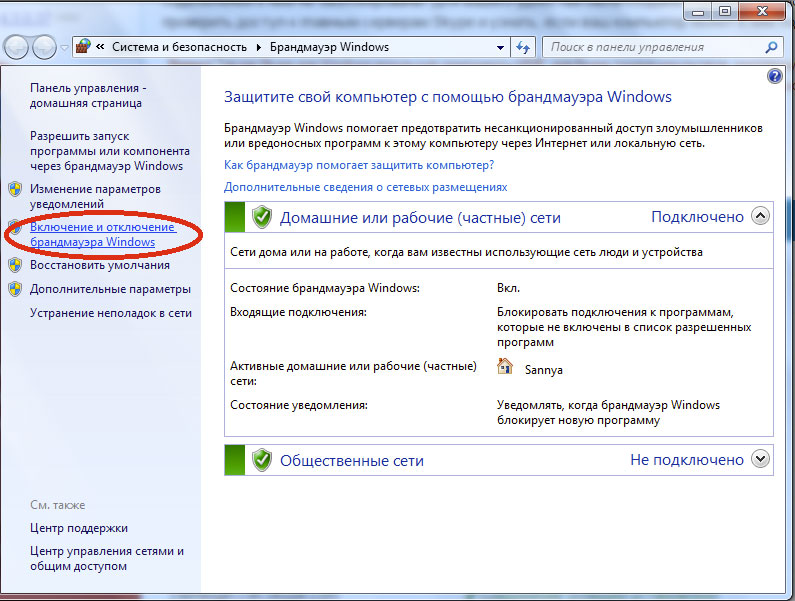The height and width of the screenshot is (601, 795).
Task: Click the Forward navigation arrow button
Action: [45, 48]
